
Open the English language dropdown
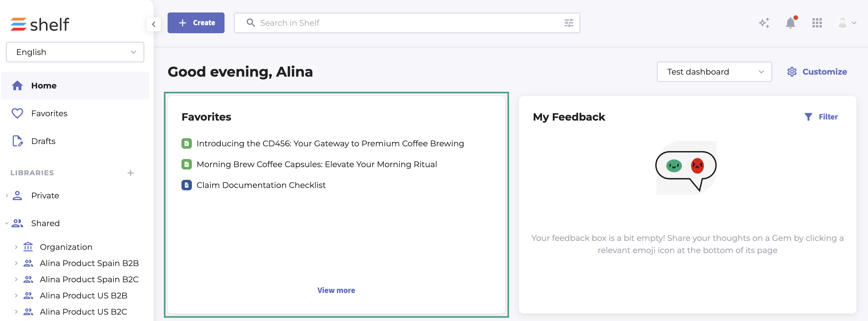pyautogui.click(x=75, y=52)
